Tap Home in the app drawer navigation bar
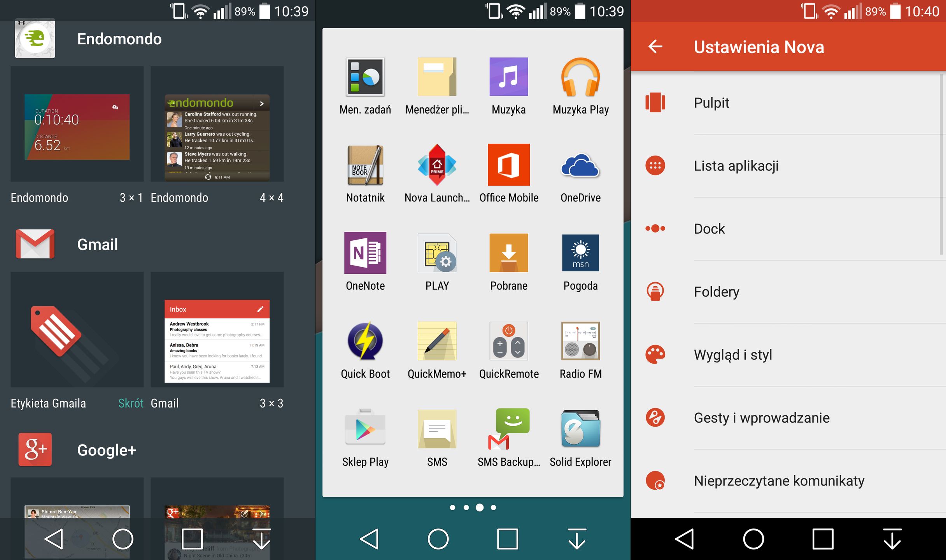This screenshot has width=946, height=560. (438, 539)
